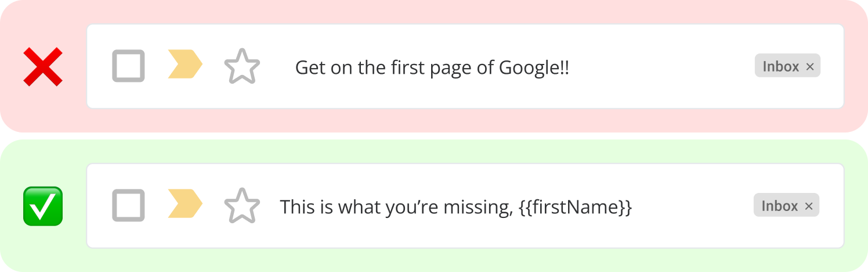Click the word 'Google!!' in the subject
This screenshot has height=272, width=868.
pyautogui.click(x=534, y=68)
